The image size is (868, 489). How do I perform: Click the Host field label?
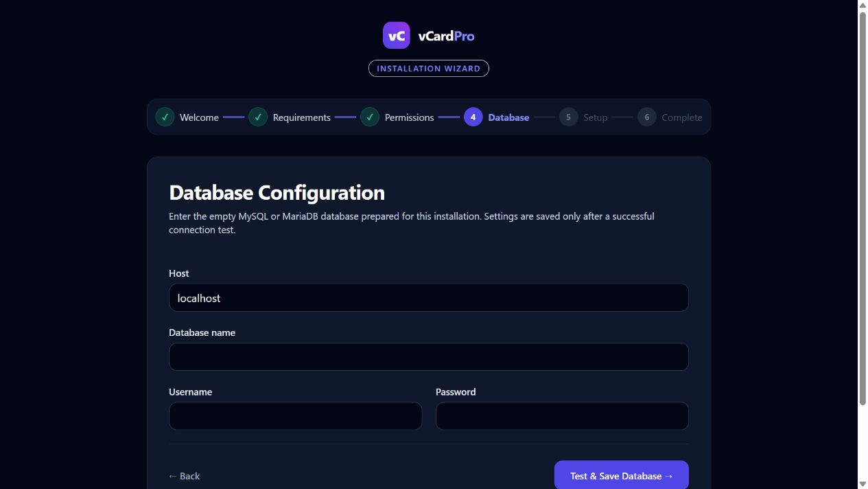(179, 273)
